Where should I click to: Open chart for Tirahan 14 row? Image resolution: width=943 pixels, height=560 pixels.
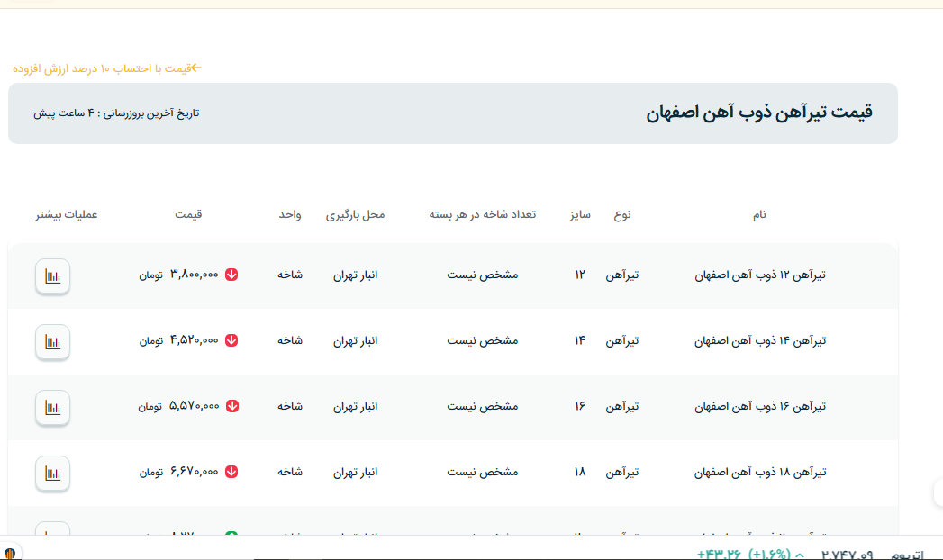tap(52, 341)
